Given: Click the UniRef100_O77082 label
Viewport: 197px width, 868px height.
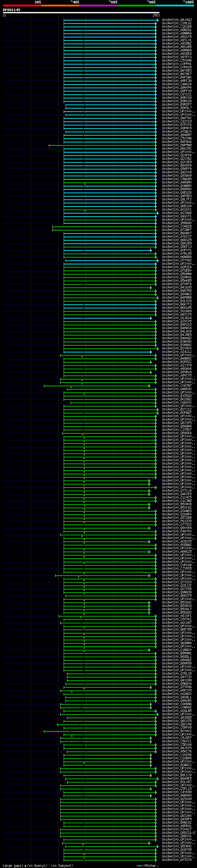Looking at the screenshot, I should [x=177, y=260].
